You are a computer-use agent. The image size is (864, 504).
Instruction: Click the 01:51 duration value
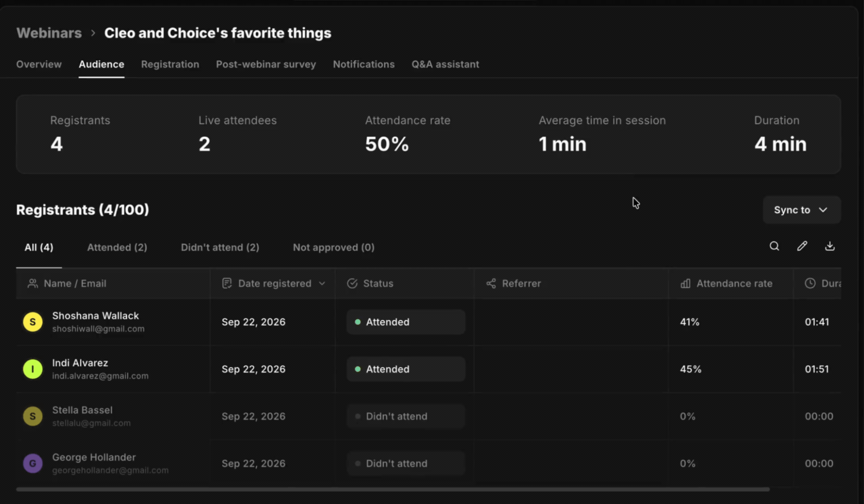(817, 369)
